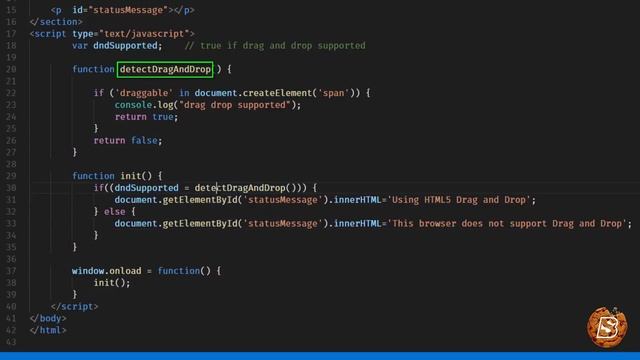Click createElement on line 22
This screenshot has height=360, width=640.
[x=278, y=93]
